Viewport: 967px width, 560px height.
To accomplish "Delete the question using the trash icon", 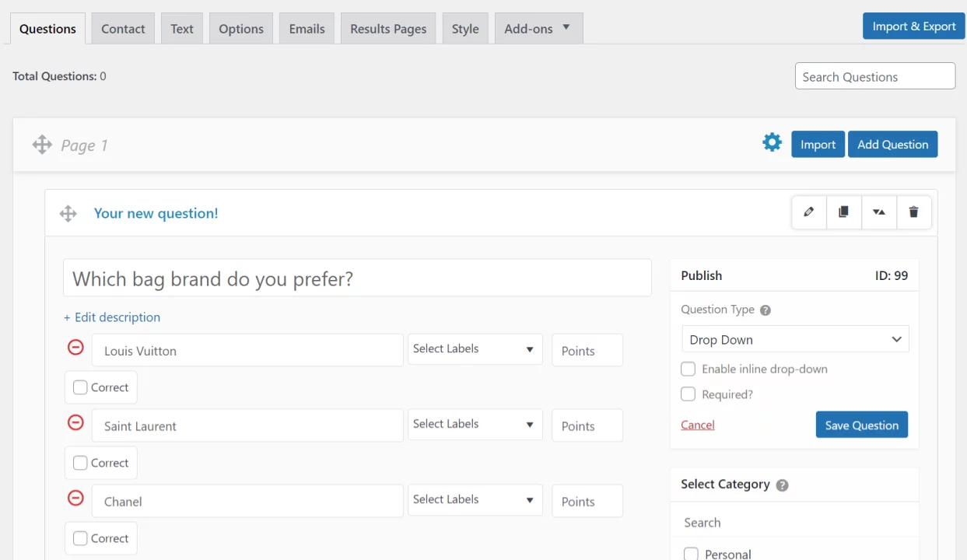I will point(913,212).
